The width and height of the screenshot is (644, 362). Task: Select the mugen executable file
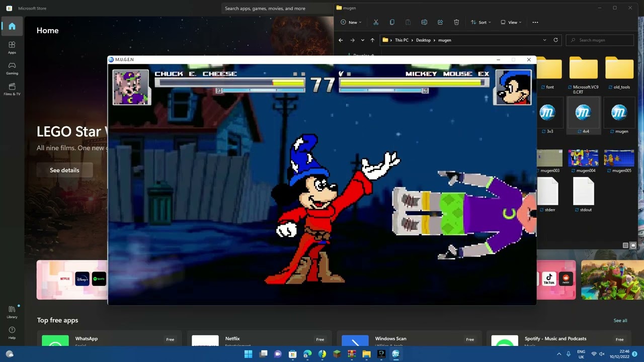[619, 117]
